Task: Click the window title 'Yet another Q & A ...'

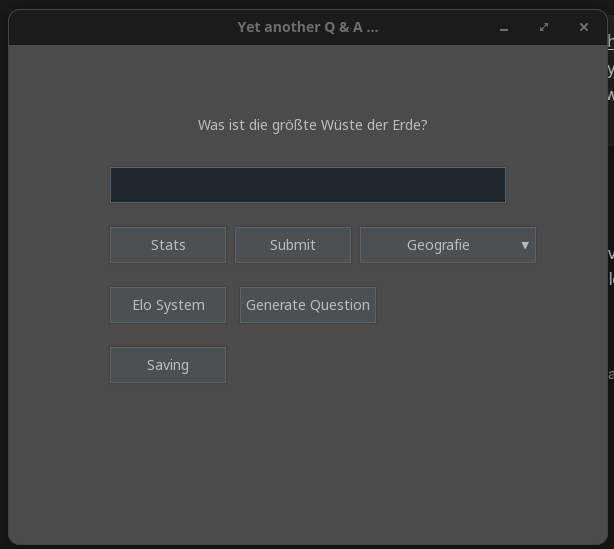Action: pos(308,27)
